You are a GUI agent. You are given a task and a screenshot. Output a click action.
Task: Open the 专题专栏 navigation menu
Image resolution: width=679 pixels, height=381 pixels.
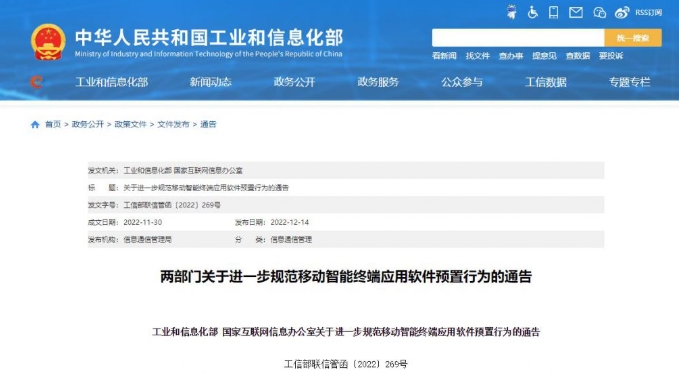[630, 82]
